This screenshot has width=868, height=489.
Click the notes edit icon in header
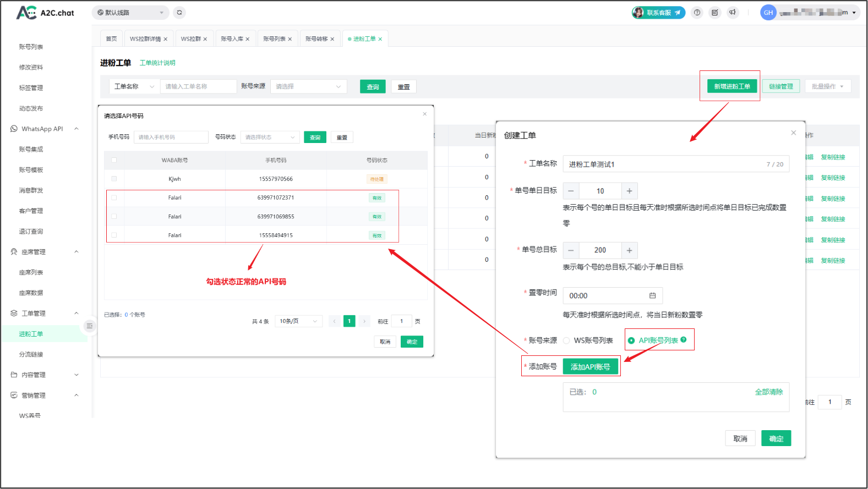point(714,13)
